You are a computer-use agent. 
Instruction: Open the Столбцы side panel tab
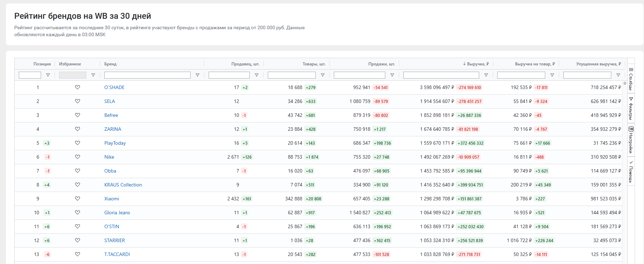click(x=631, y=79)
